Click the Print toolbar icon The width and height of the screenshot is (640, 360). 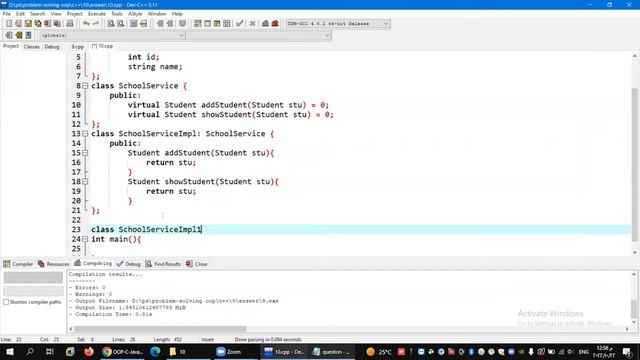(x=70, y=24)
